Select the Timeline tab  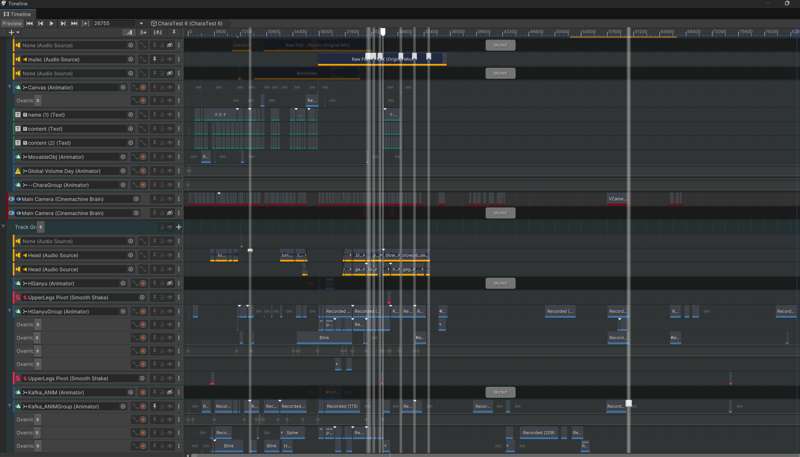point(19,14)
